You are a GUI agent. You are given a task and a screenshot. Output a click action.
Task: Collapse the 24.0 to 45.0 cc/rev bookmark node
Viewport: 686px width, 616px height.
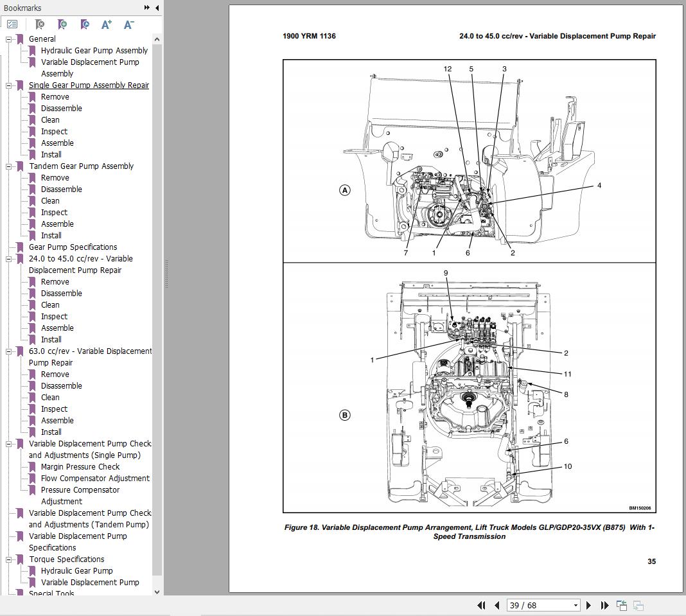coord(8,259)
